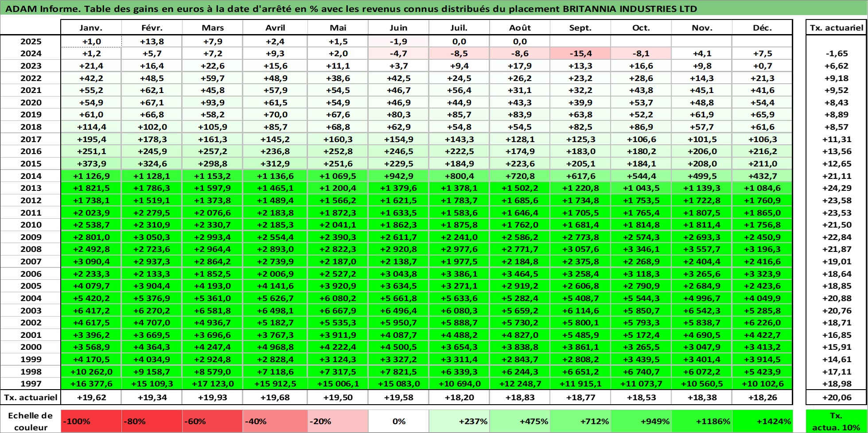Image resolution: width=868 pixels, height=433 pixels.
Task: Select the -60% color scale swatch
Action: (x=212, y=421)
